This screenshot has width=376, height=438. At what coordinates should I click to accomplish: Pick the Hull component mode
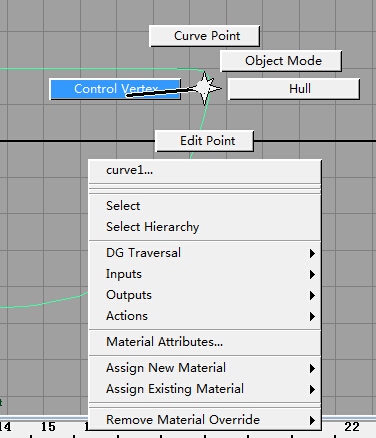[294, 89]
